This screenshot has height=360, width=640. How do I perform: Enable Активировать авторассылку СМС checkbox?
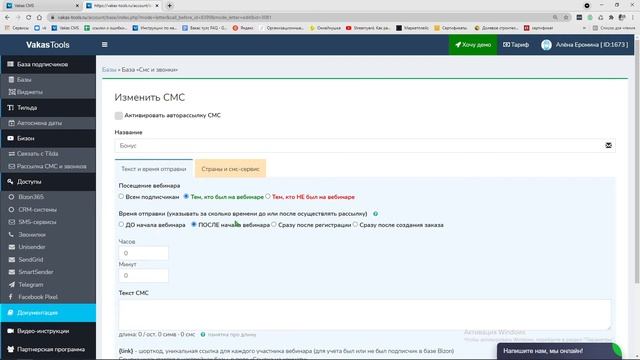[118, 116]
